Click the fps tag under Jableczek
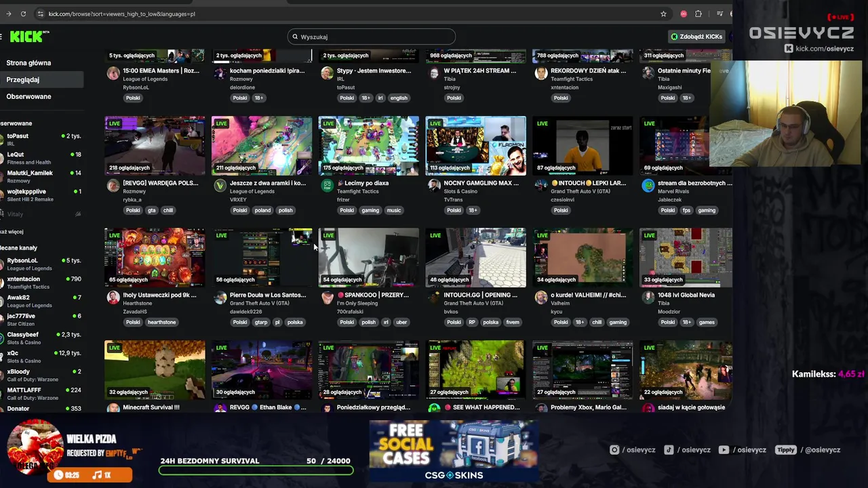The image size is (868, 488). [686, 210]
